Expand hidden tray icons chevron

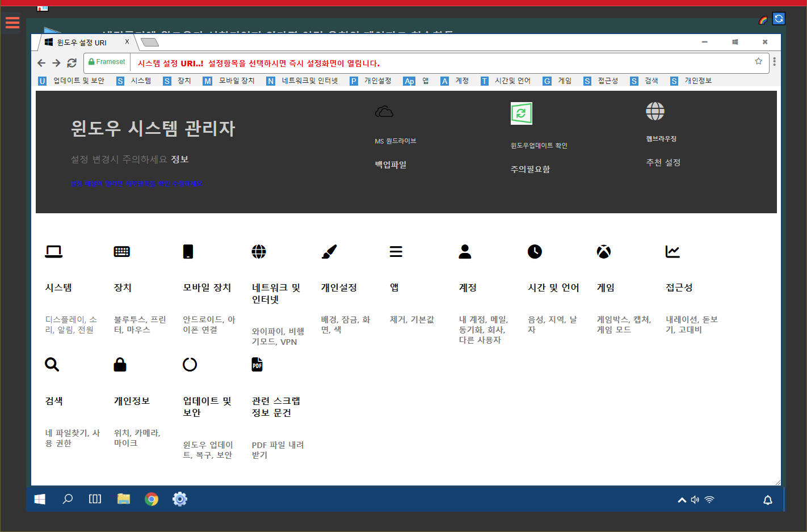pyautogui.click(x=682, y=500)
